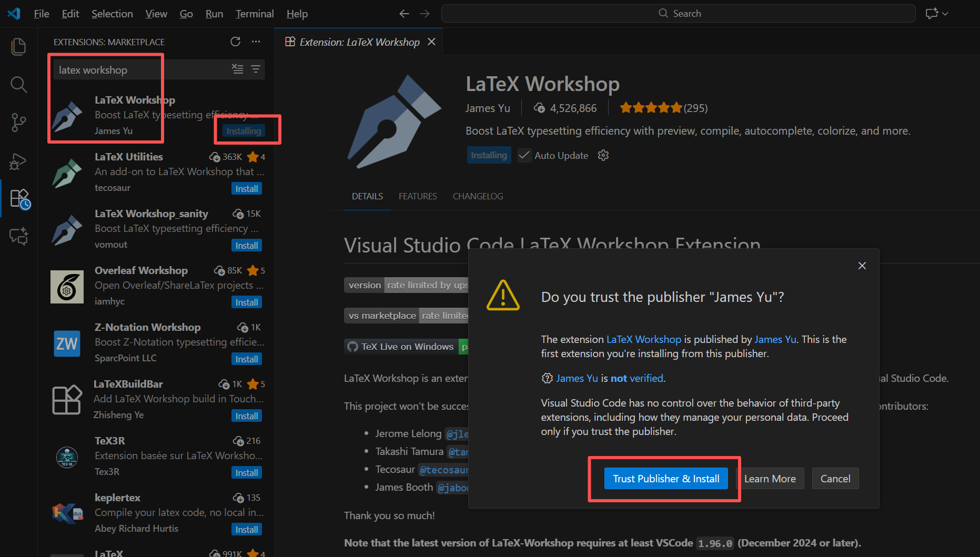The height and width of the screenshot is (557, 980).
Task: Install Z-Notation Workshop extension
Action: coord(247,359)
